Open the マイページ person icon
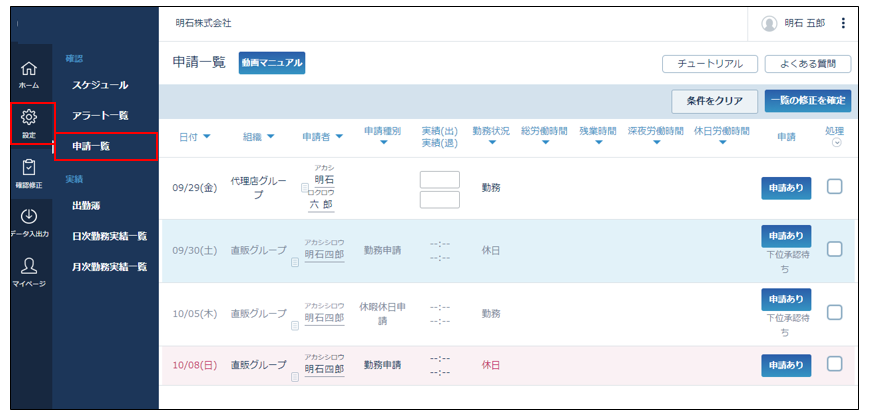The image size is (870, 416). coord(29,266)
